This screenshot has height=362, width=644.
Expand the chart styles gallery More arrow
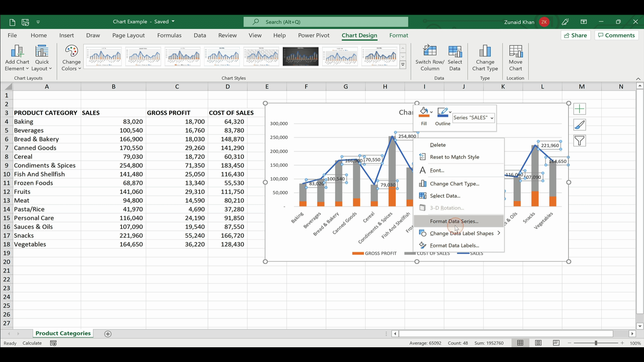tap(403, 65)
